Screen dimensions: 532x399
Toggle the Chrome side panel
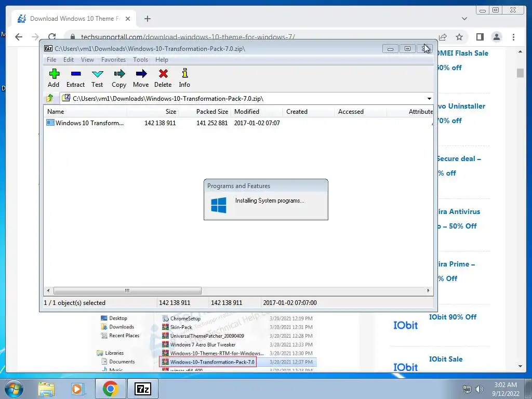[480, 37]
